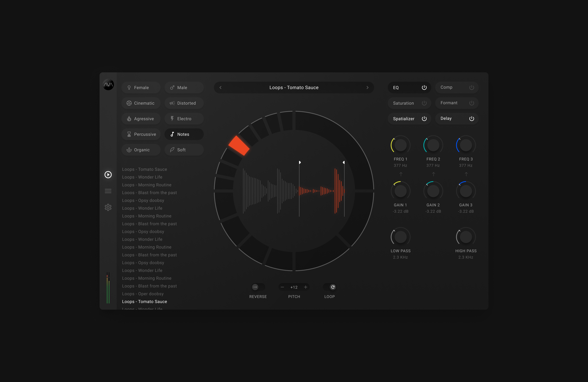This screenshot has width=588, height=382.
Task: Open the settings gear in the sidebar
Action: pos(108,207)
